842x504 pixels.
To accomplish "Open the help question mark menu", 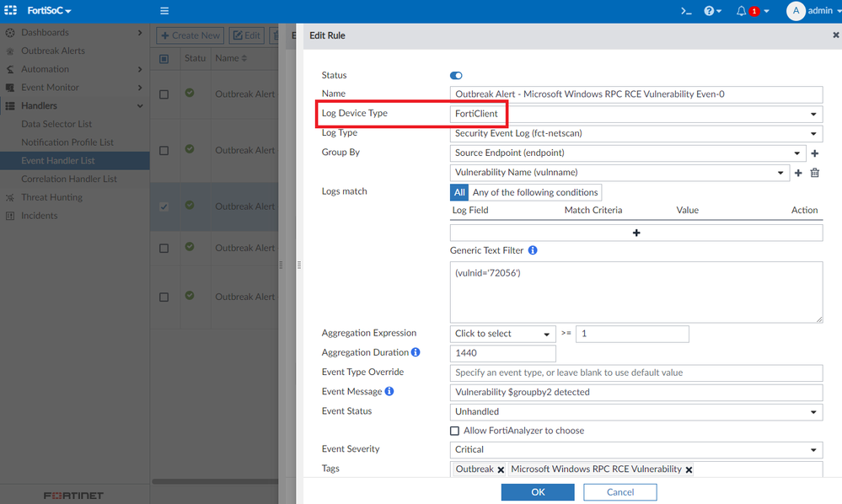I will (712, 11).
